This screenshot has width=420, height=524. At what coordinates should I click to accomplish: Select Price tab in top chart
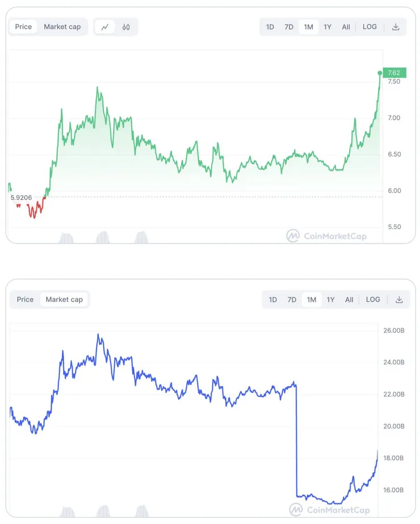coord(24,27)
